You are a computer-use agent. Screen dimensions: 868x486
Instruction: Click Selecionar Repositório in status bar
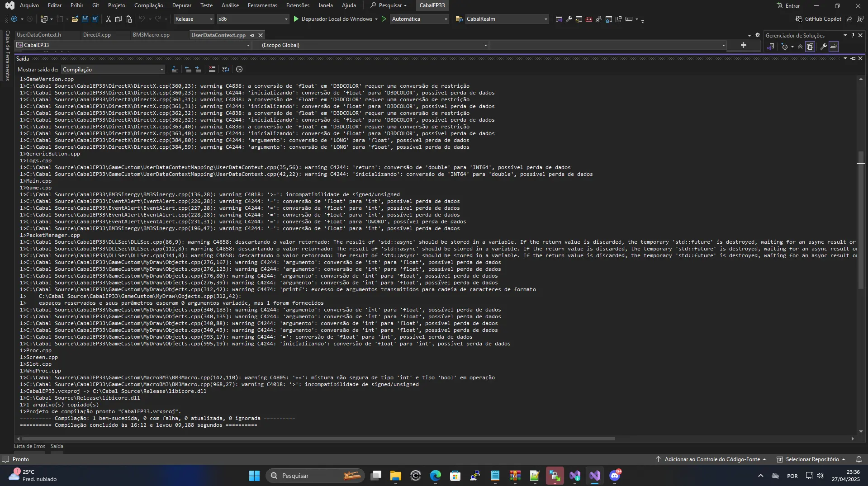[811, 459]
